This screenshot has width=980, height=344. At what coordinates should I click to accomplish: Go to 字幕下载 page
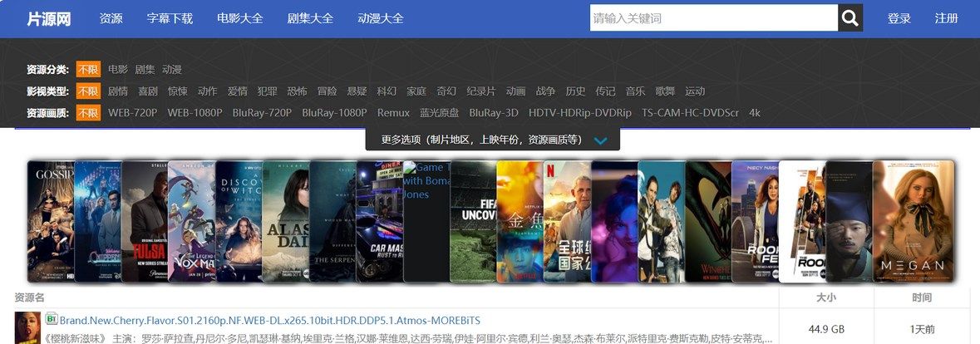170,19
